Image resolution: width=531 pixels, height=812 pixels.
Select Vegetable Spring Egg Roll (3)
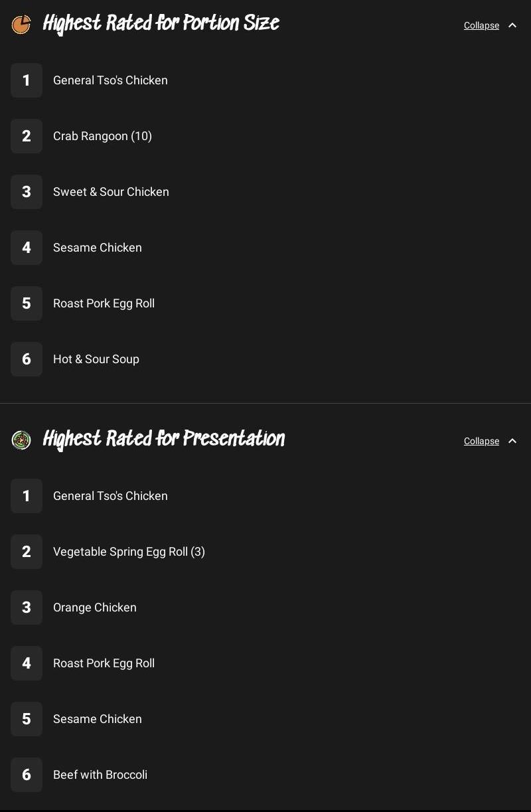(129, 552)
